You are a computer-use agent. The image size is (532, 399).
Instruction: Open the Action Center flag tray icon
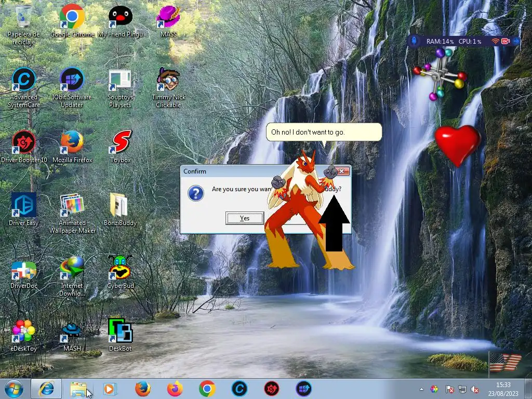[x=449, y=389]
